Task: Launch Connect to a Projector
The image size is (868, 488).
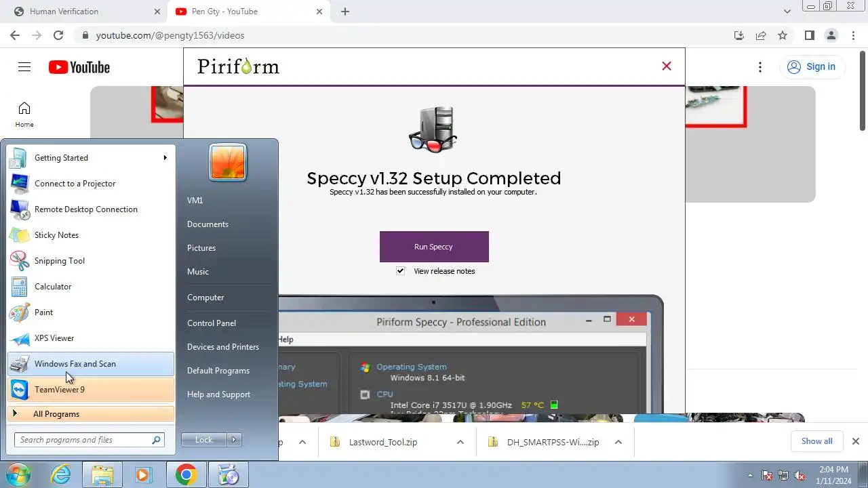Action: [91, 184]
